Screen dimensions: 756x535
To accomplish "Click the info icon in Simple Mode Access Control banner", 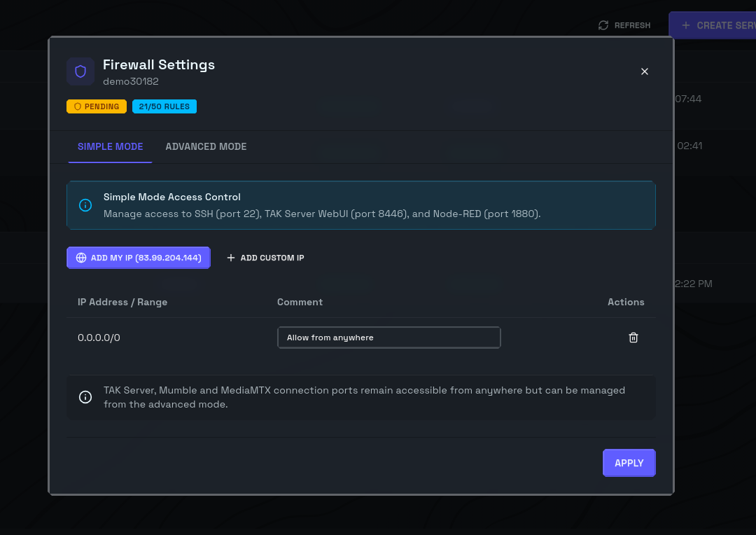I will click(x=85, y=205).
